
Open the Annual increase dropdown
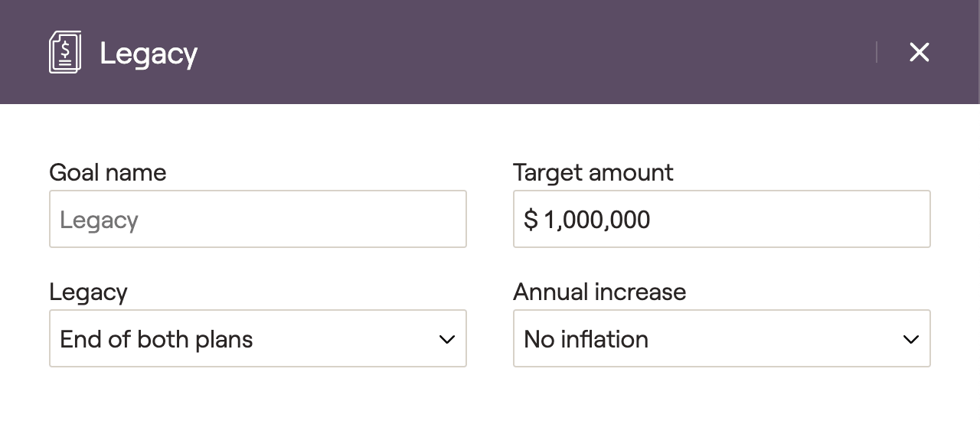click(721, 338)
